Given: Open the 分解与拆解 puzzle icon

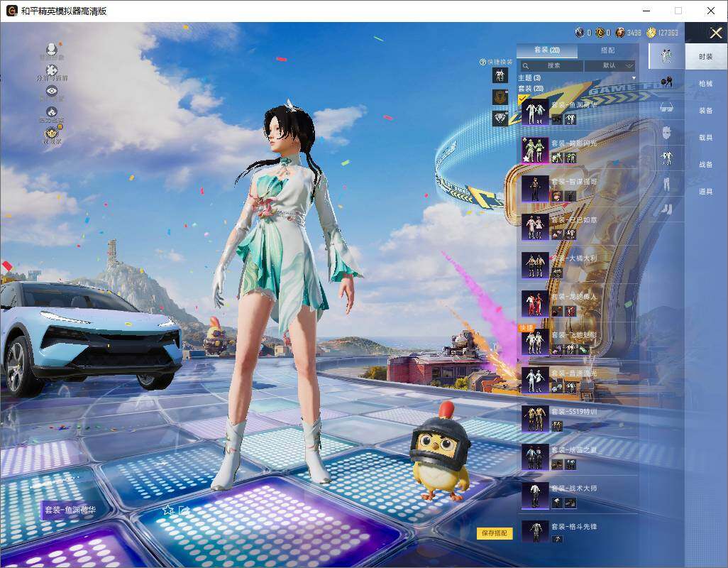Looking at the screenshot, I should coord(52,70).
